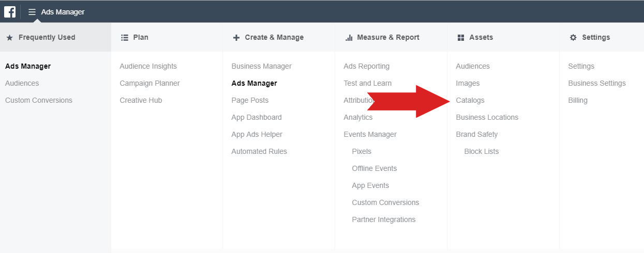Select the Assets column header
This screenshot has height=253, width=644.
[503, 37]
